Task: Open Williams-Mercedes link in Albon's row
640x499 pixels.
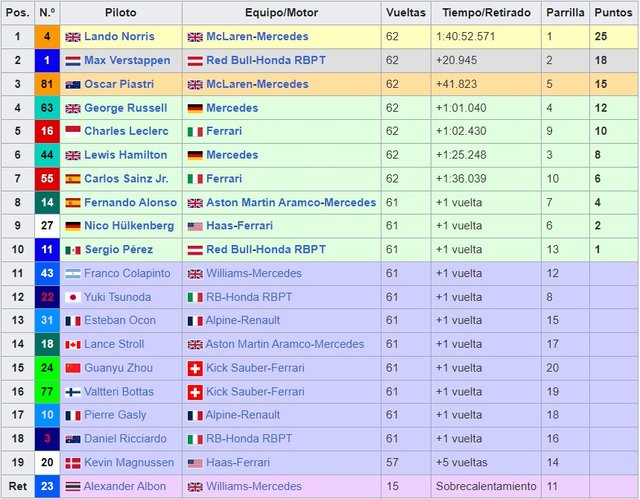Action: coord(253,486)
